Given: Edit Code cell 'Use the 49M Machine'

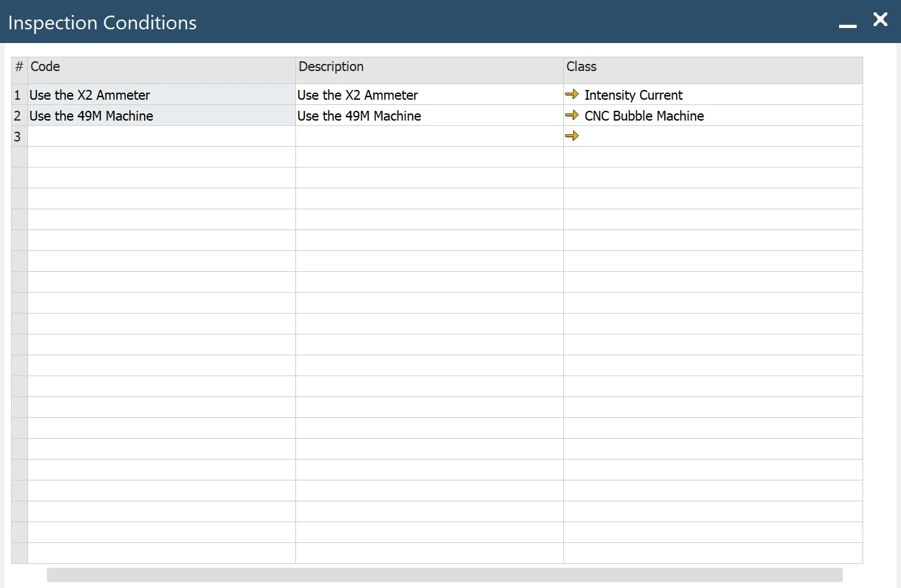Looking at the screenshot, I should [x=161, y=116].
